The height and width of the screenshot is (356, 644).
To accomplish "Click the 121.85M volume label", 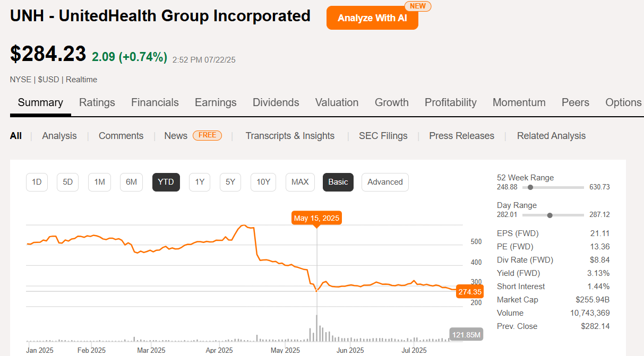I will tap(466, 335).
